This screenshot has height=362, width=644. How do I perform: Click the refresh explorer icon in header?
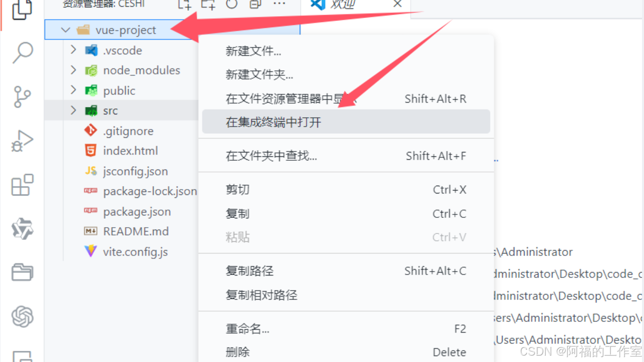(232, 4)
